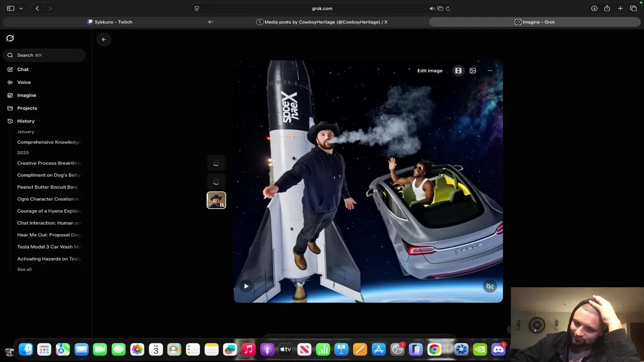Go forward in Safari history
Screen dimensions: 644x362
(49, 9)
